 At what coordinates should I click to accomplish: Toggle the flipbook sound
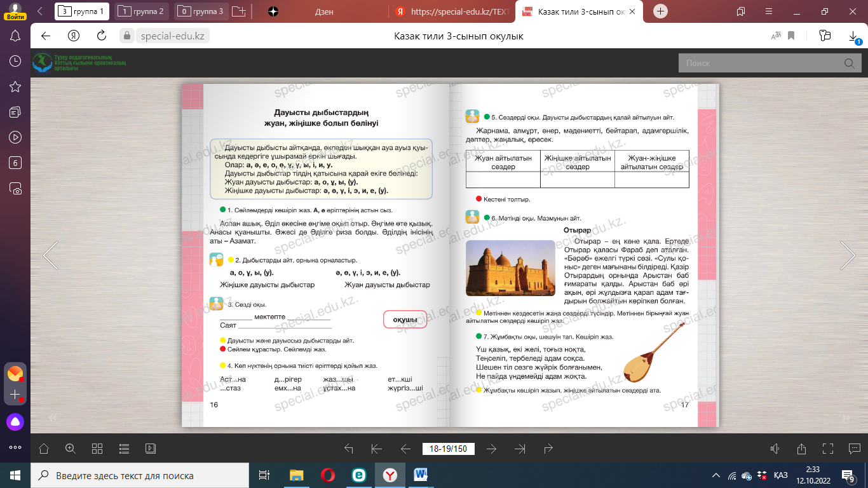[775, 449]
